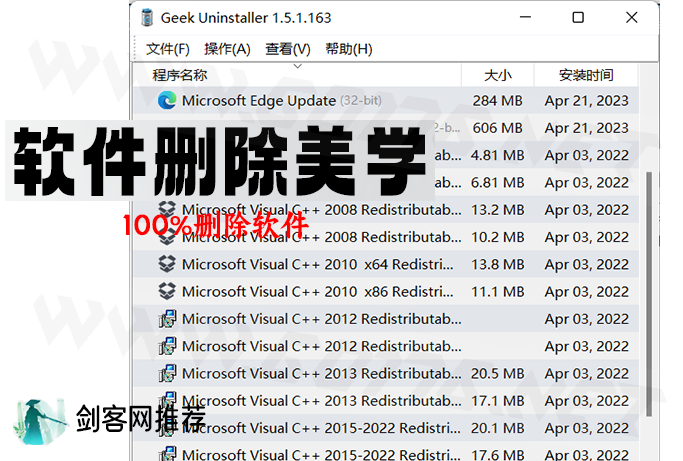Image resolution: width=683 pixels, height=461 pixels.
Task: Click the Microsoft Edge Update icon
Action: pos(167,100)
